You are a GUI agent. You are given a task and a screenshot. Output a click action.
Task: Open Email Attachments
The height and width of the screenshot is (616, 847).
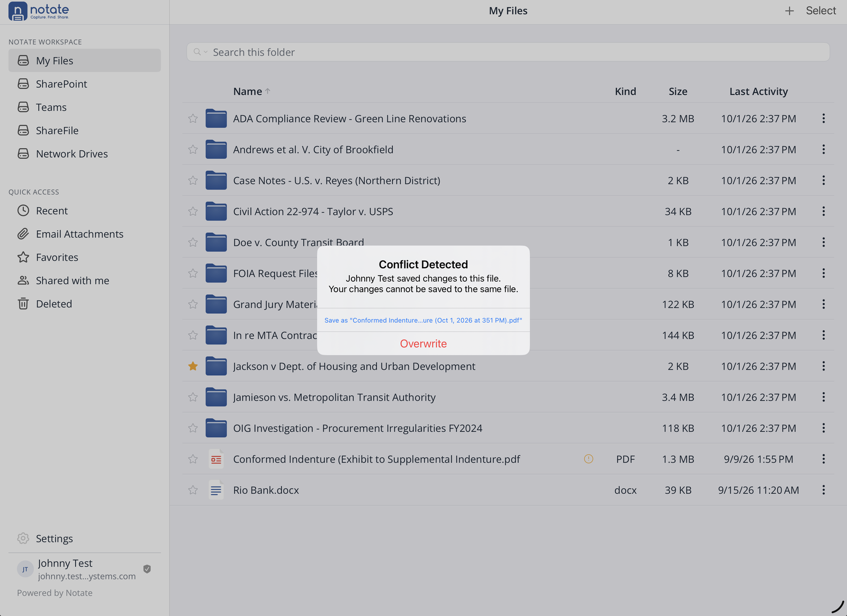[85, 234]
